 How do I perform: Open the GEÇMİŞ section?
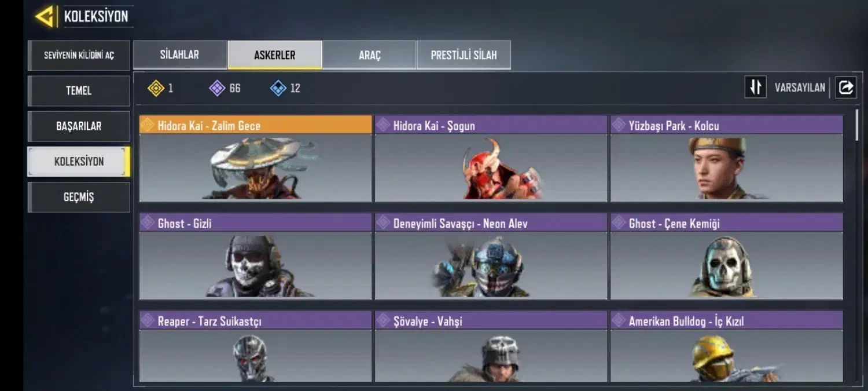coord(79,197)
